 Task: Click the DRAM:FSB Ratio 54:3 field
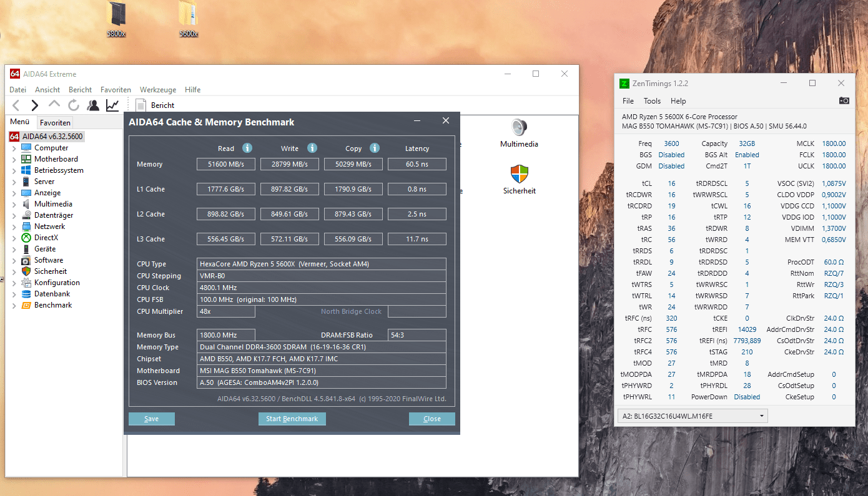pyautogui.click(x=417, y=335)
